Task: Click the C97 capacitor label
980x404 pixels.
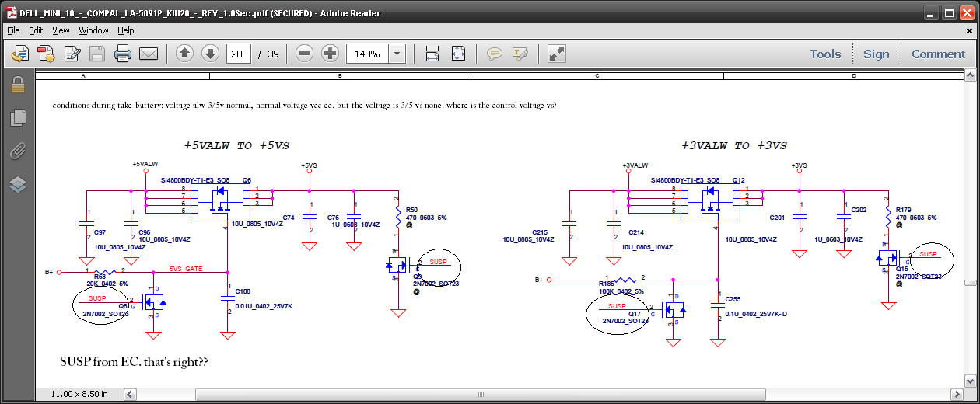Action: coord(100,232)
